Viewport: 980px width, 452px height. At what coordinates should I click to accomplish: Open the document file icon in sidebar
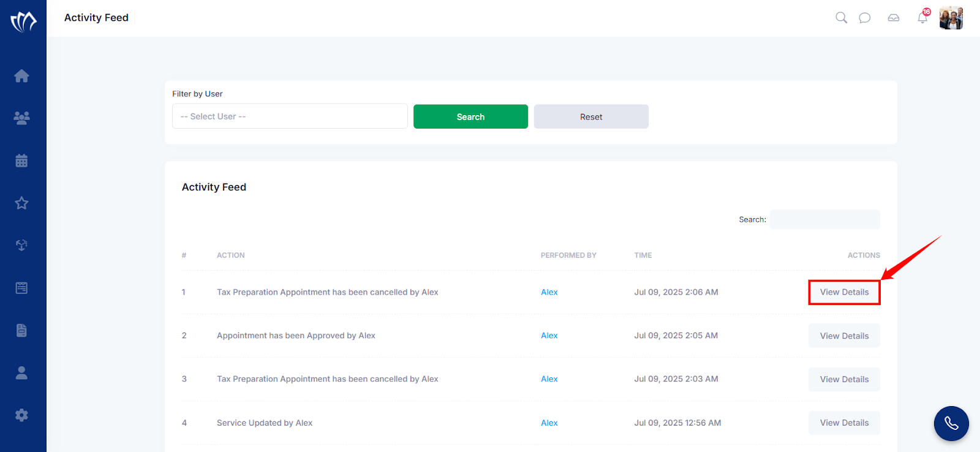tap(21, 330)
